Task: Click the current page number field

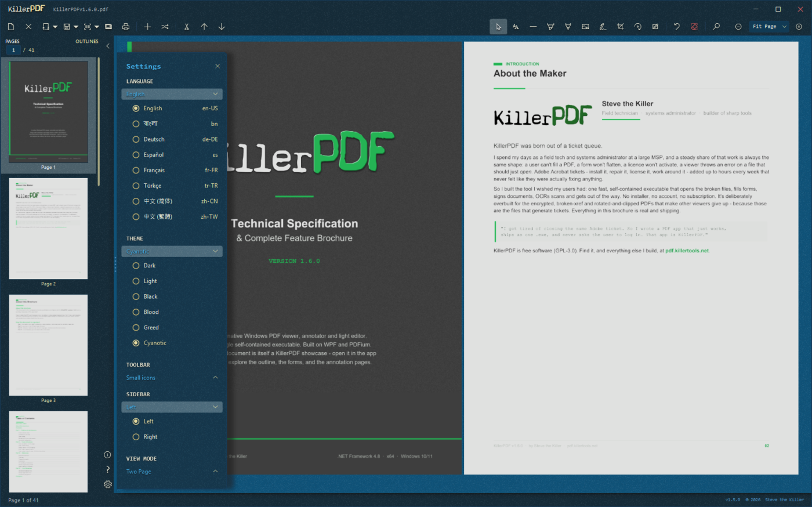Action: 13,50
